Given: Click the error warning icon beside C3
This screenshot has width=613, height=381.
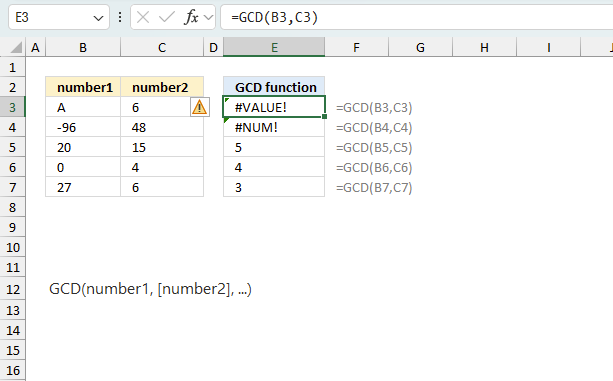Looking at the screenshot, I should (x=200, y=107).
